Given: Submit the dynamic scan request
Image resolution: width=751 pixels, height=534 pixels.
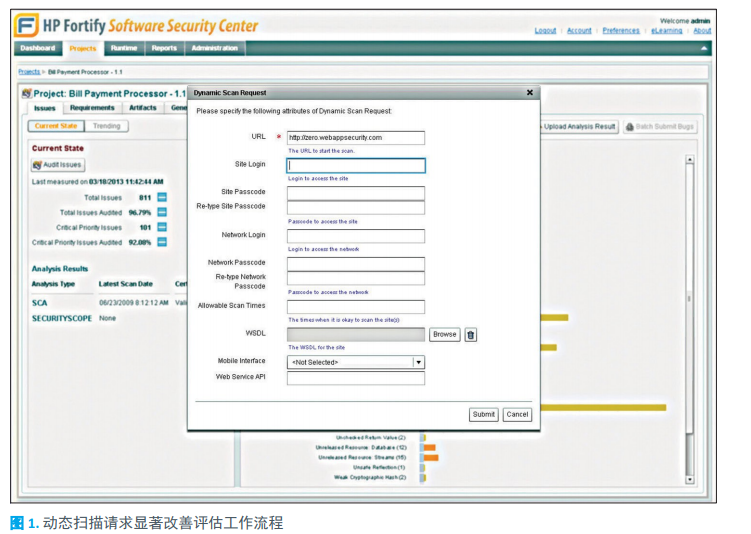Looking at the screenshot, I should coord(483,414).
